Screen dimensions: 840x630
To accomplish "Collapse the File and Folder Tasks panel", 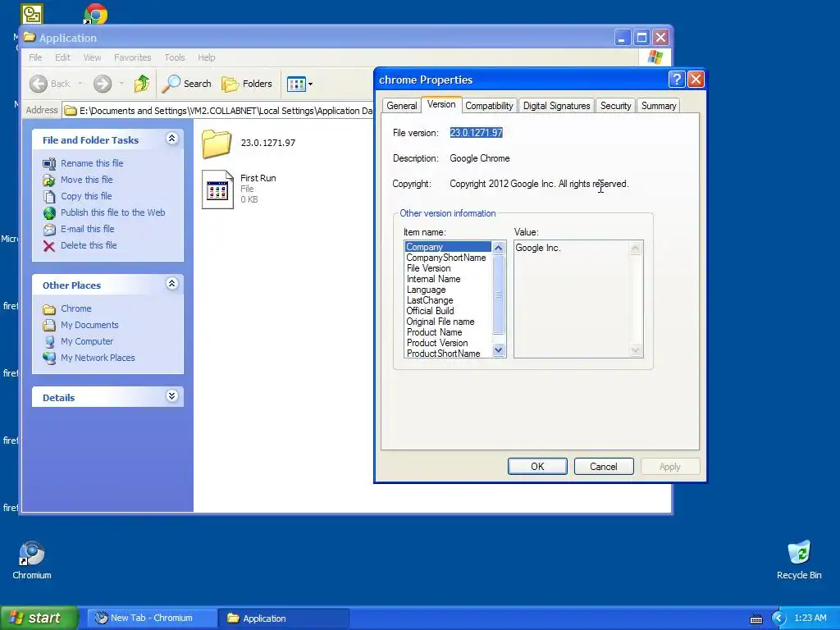I will 171,139.
